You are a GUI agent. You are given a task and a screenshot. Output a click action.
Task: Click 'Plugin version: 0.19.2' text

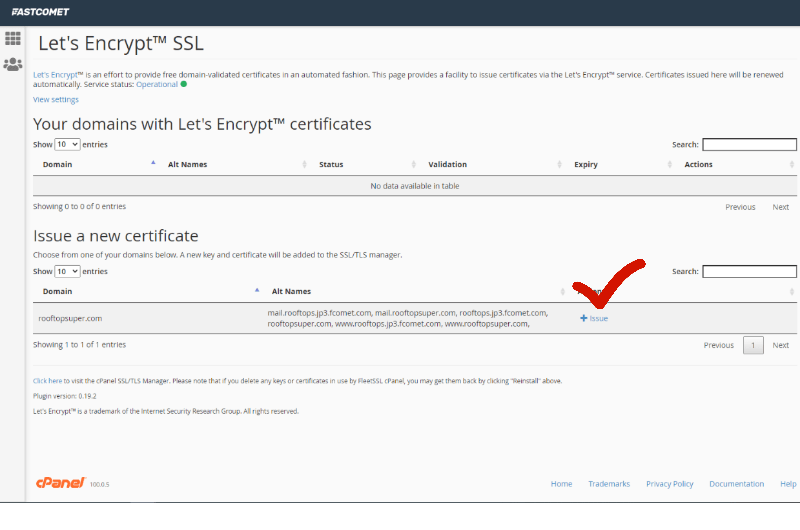coord(65,396)
